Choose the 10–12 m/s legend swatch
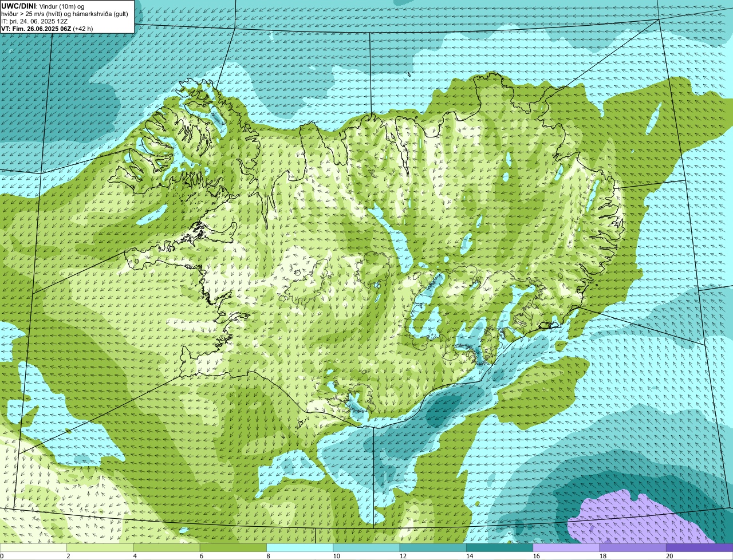733x560 pixels. [x=366, y=548]
